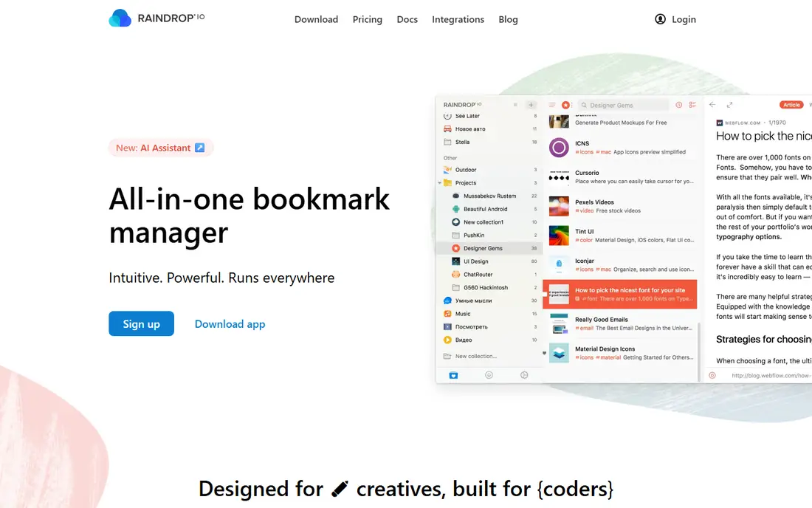Open the ICNS bookmark thumbnail
The width and height of the screenshot is (812, 508).
pyautogui.click(x=559, y=148)
